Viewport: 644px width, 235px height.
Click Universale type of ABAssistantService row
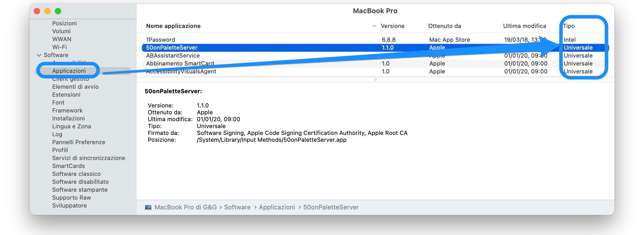[x=578, y=55]
